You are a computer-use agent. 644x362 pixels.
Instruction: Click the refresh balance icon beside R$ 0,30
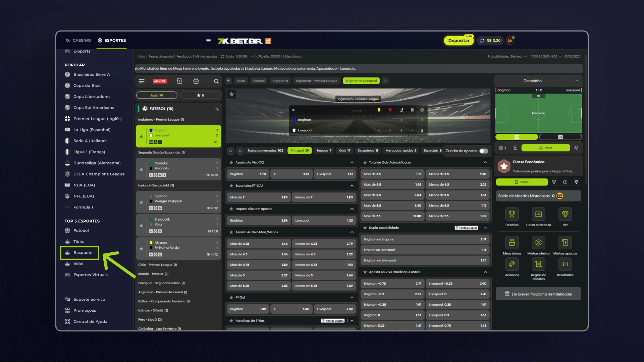click(x=482, y=41)
